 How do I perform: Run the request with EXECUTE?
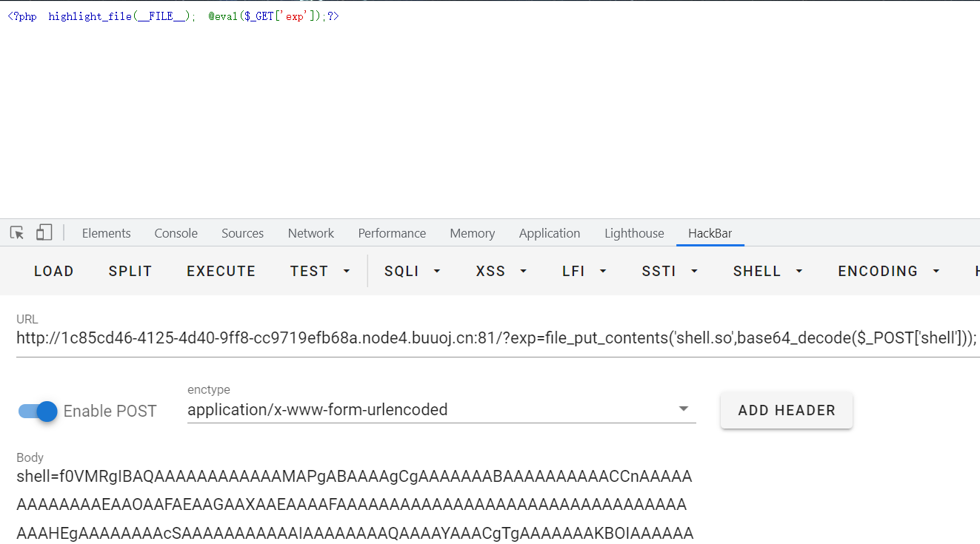221,271
